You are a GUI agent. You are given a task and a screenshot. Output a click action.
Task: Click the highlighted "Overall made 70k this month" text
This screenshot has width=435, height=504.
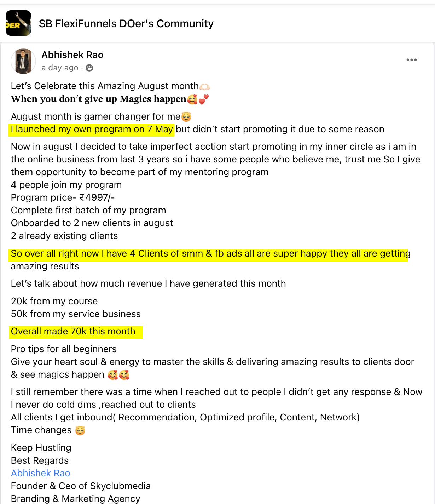[x=73, y=332]
